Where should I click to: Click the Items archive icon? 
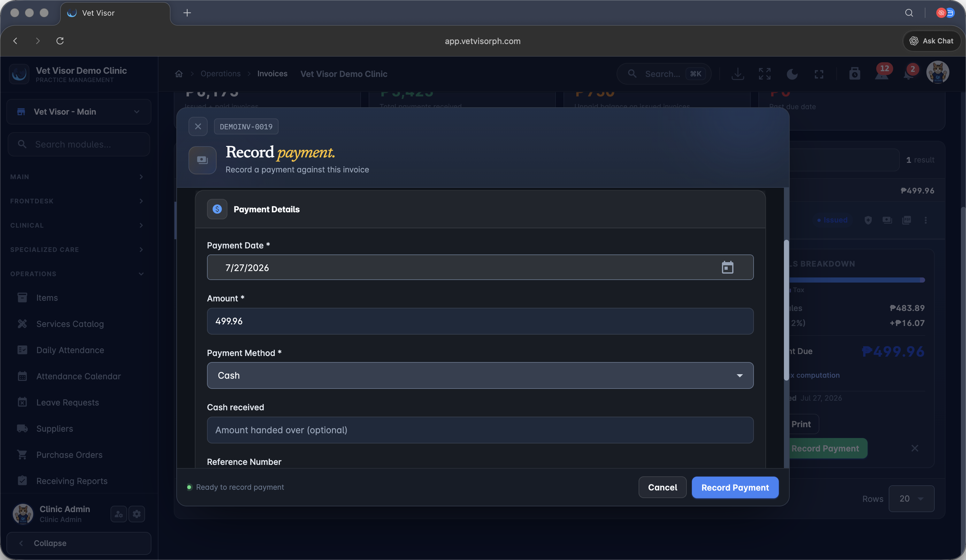point(22,298)
